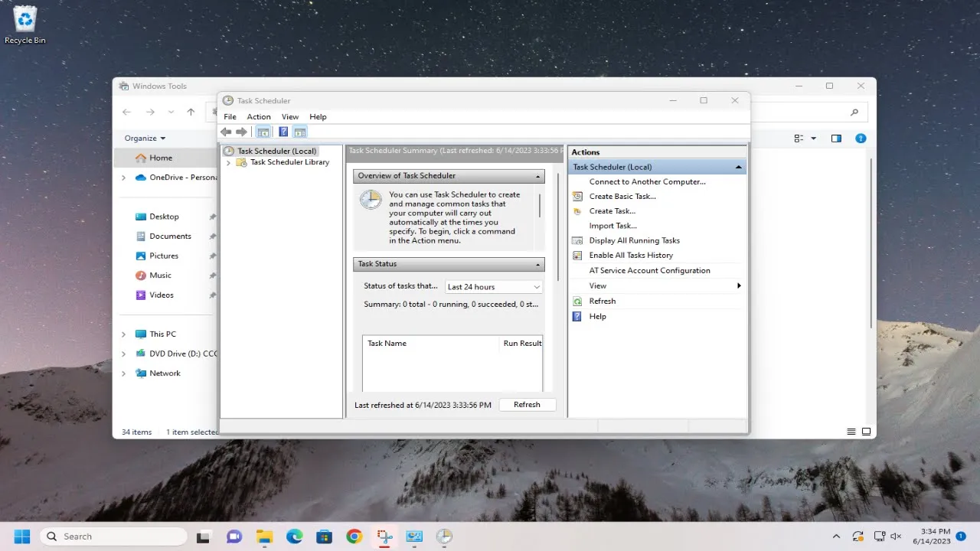This screenshot has width=980, height=551.
Task: Click Enable All Tasks History icon
Action: pos(577,256)
